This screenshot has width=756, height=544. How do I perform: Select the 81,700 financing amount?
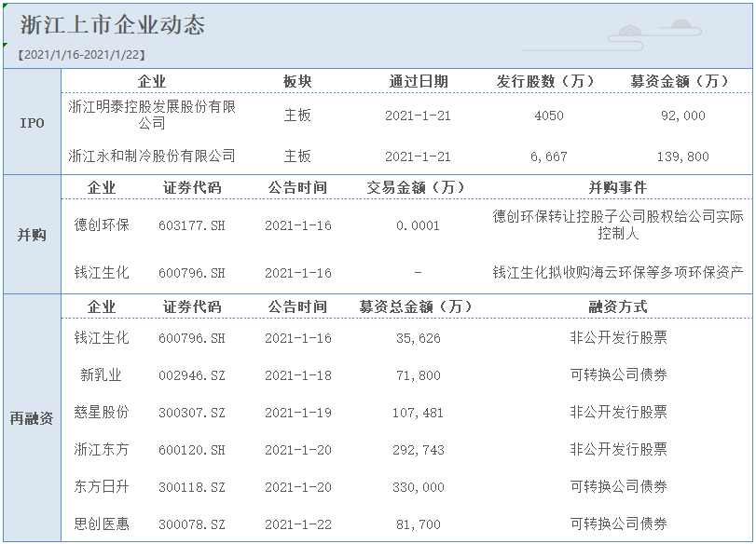(418, 524)
